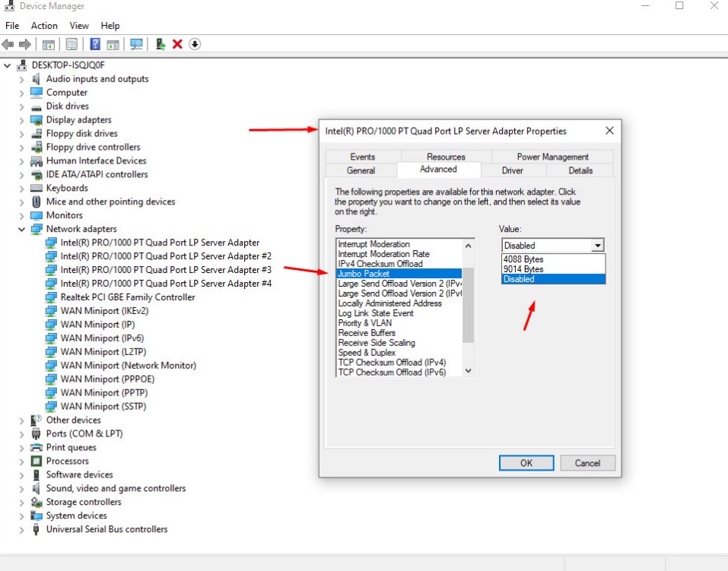
Task: Click the Keyboards category icon
Action: [37, 188]
